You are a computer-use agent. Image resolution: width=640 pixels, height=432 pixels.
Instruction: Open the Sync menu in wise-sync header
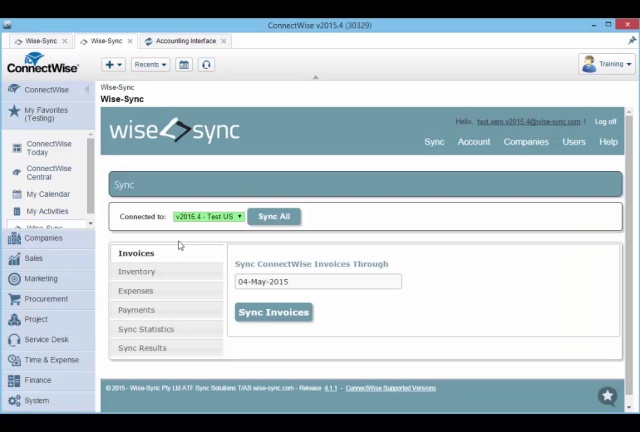pyautogui.click(x=434, y=142)
